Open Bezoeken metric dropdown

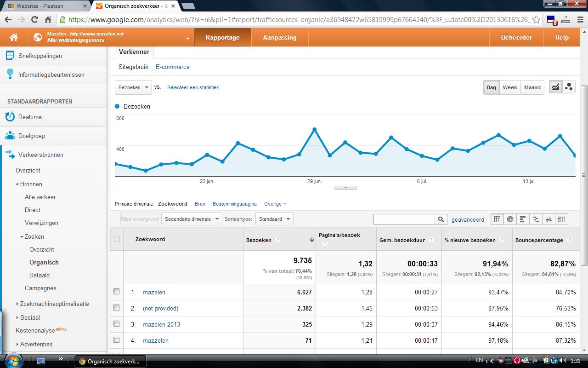click(x=133, y=87)
